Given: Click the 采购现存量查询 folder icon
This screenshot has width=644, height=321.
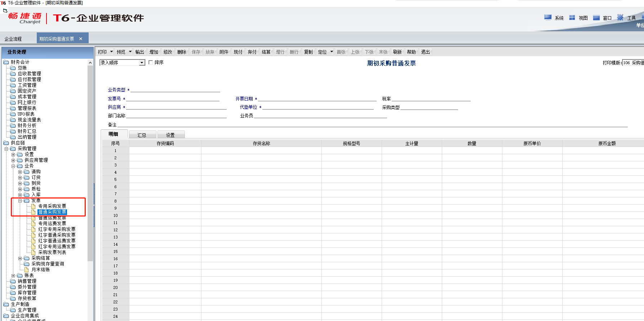Looking at the screenshot, I should click(x=27, y=264).
